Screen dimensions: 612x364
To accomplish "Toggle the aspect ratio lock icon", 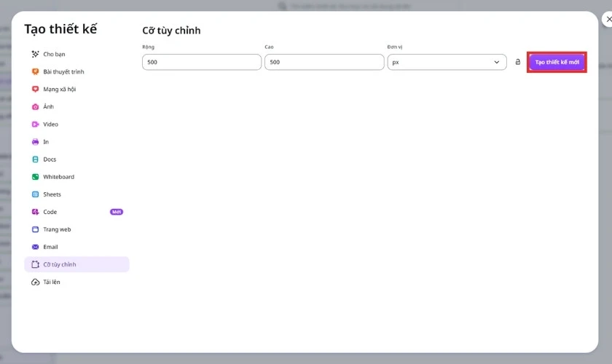I will [517, 62].
